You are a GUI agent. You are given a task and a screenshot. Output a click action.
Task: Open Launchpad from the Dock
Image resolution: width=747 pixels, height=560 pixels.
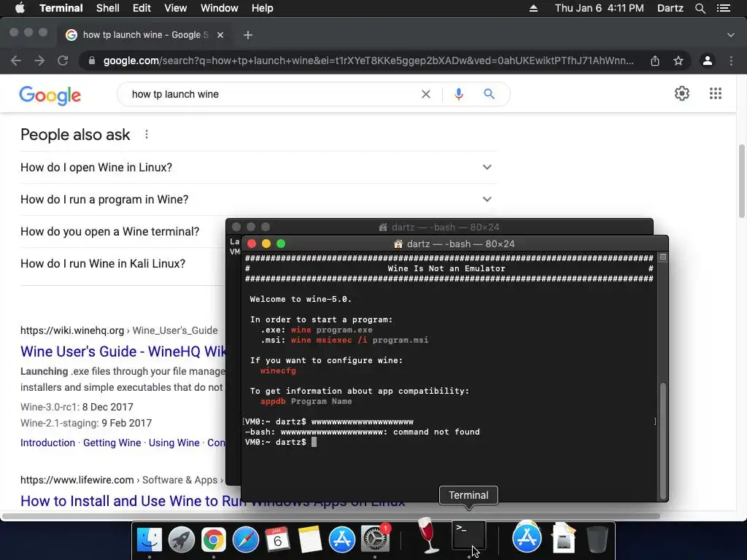tap(181, 540)
